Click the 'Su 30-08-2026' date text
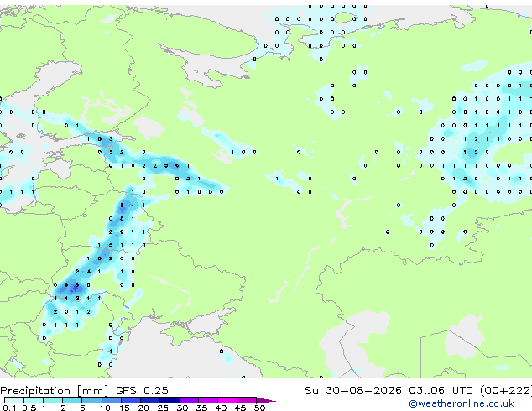This screenshot has width=532, height=411. pos(353,390)
